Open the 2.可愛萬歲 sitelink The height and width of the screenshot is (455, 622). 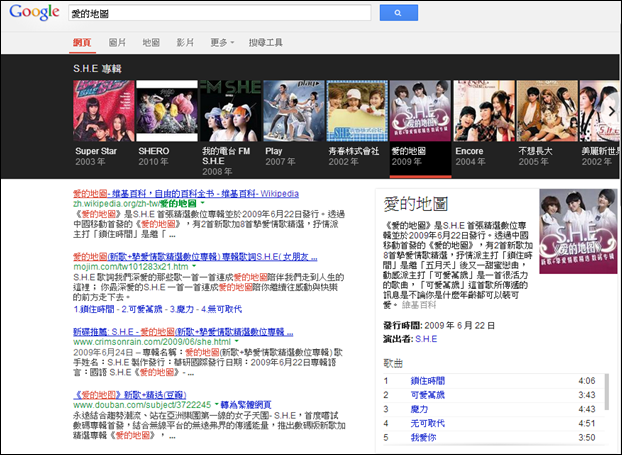[x=142, y=309]
